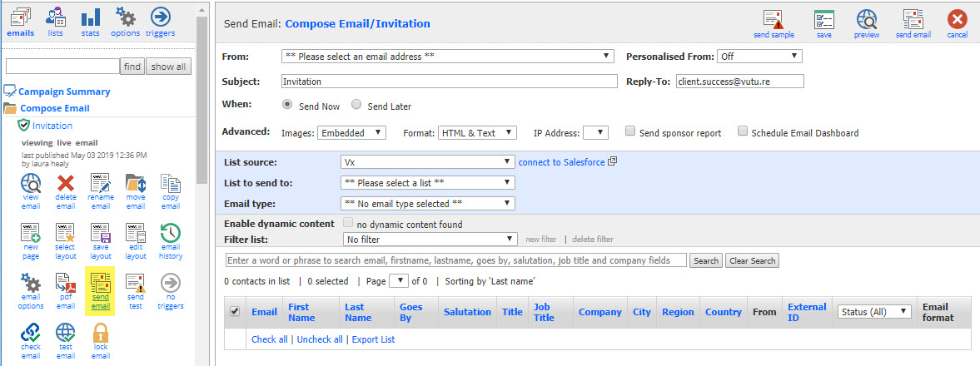The height and width of the screenshot is (366, 980).
Task: Click the send sample icon
Action: (774, 20)
